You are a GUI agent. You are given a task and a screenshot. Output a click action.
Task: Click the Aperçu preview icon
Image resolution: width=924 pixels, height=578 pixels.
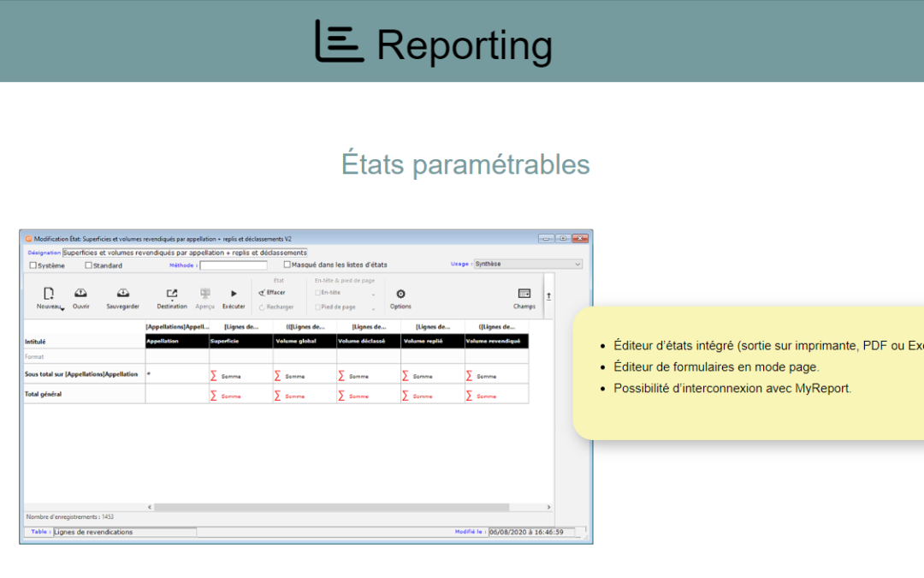click(204, 293)
